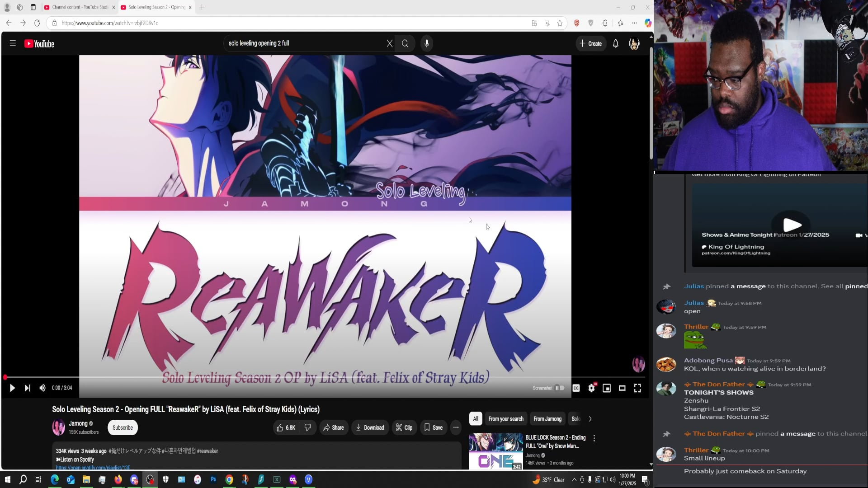Like the video with 6.8K likes
The image size is (868, 488).
286,427
